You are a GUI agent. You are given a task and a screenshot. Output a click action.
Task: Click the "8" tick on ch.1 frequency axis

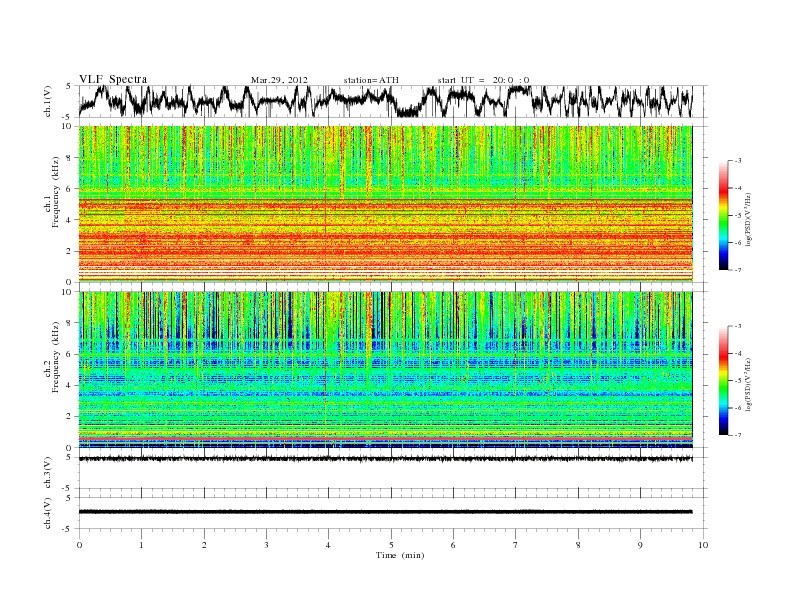pos(69,158)
